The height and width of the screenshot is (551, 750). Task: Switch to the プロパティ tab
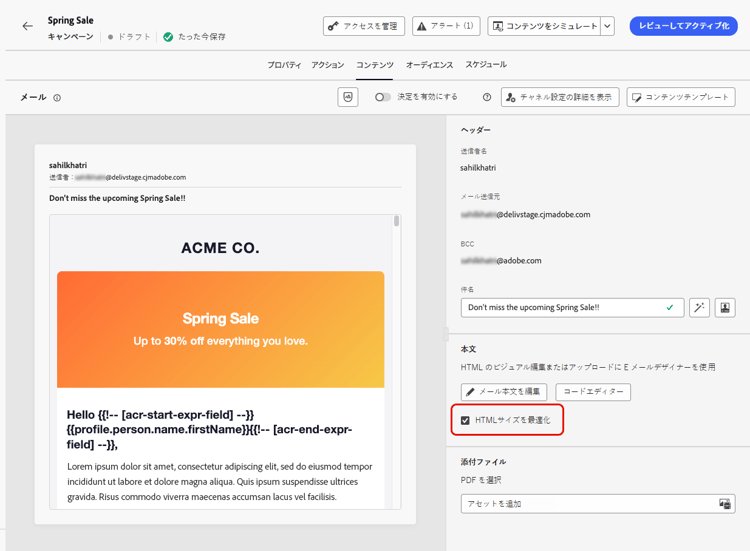[x=284, y=65]
